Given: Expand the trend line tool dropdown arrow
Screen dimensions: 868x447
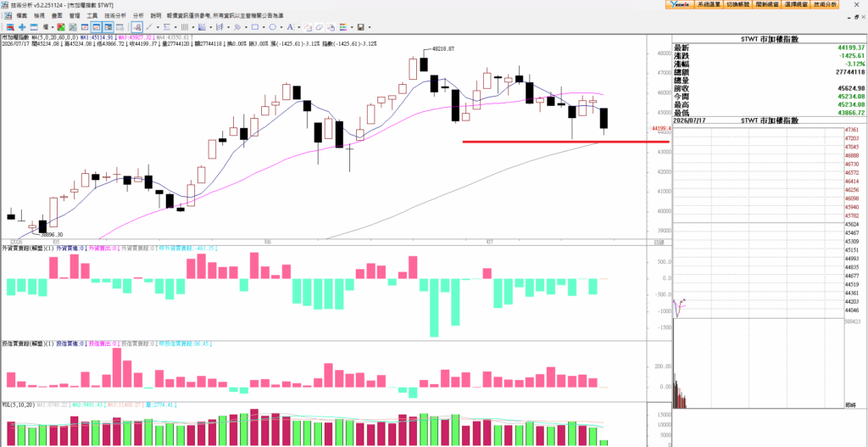Looking at the screenshot, I should pyautogui.click(x=158, y=27).
